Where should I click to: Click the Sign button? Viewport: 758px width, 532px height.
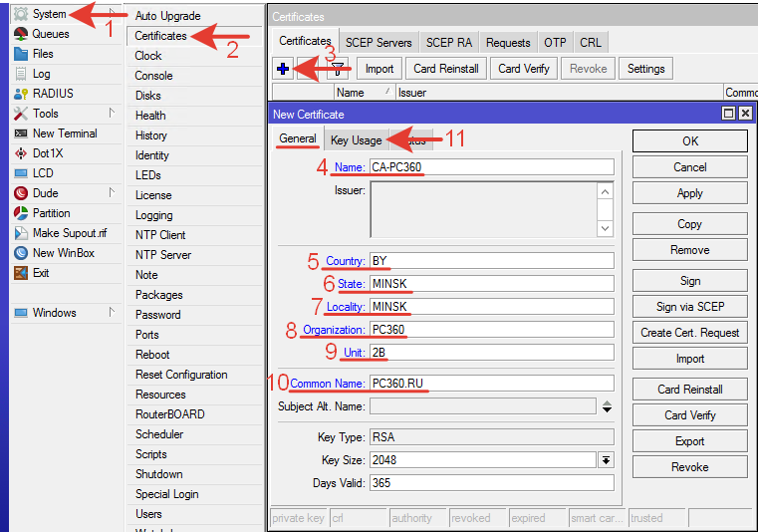(690, 281)
